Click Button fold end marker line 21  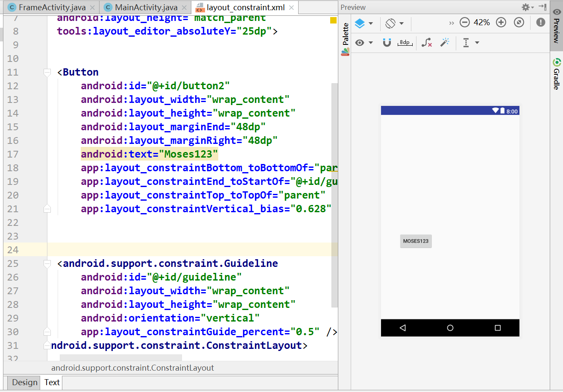point(47,209)
